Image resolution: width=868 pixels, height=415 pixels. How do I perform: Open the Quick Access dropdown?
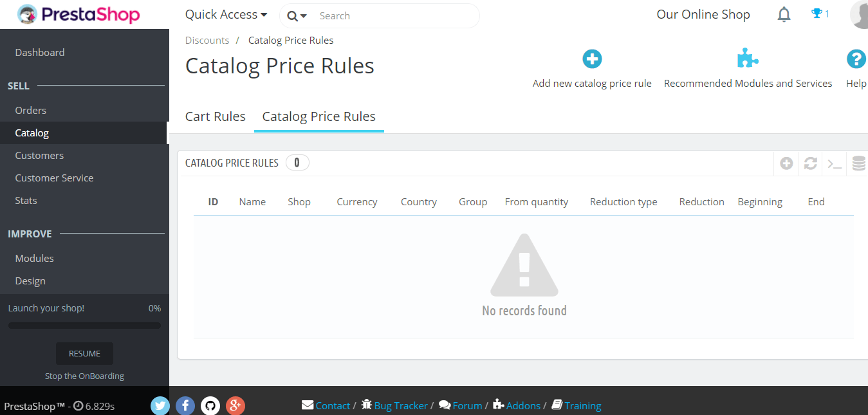(225, 14)
